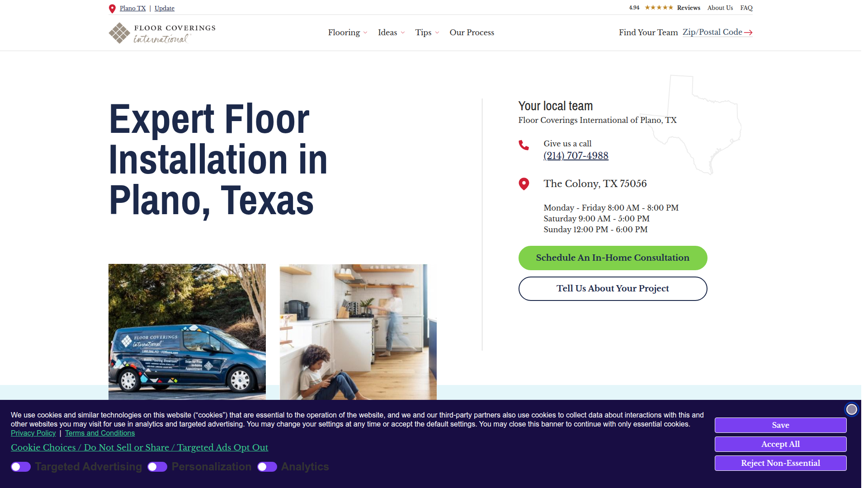Click Schedule An In-Home Consultation button
Screen dimensions: 868x488
(x=613, y=258)
